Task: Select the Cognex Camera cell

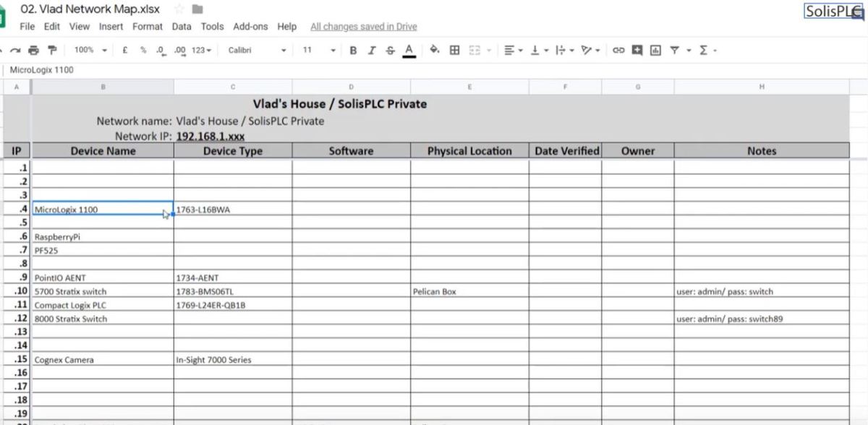Action: (x=103, y=359)
